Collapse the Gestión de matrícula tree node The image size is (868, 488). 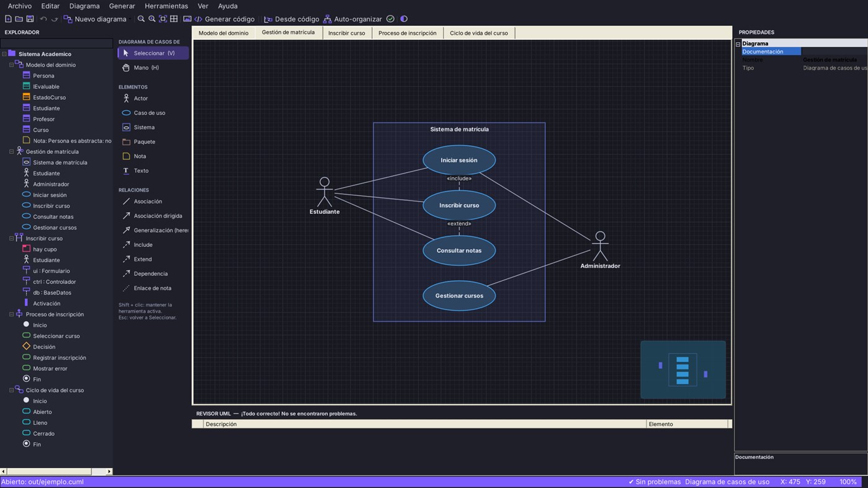(x=11, y=151)
